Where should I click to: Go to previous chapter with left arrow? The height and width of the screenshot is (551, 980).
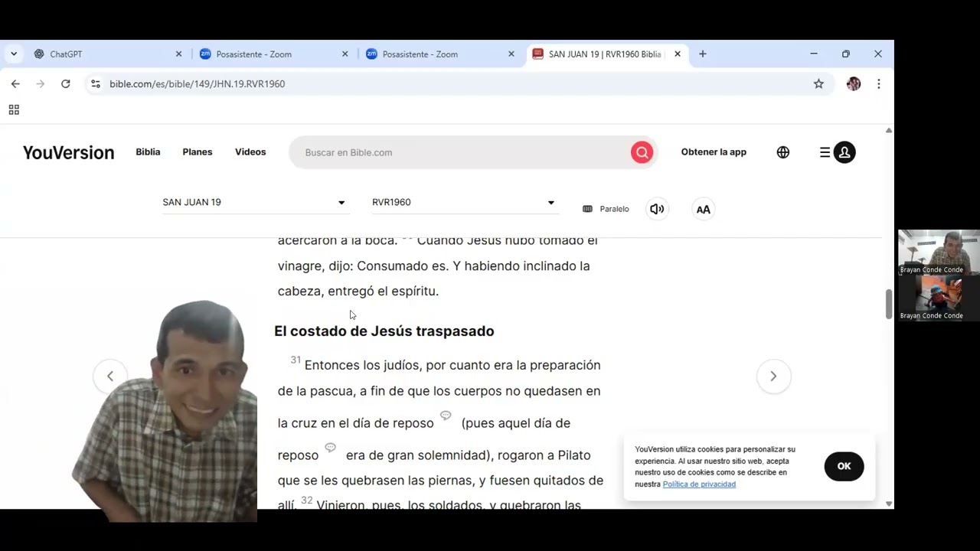[109, 376]
